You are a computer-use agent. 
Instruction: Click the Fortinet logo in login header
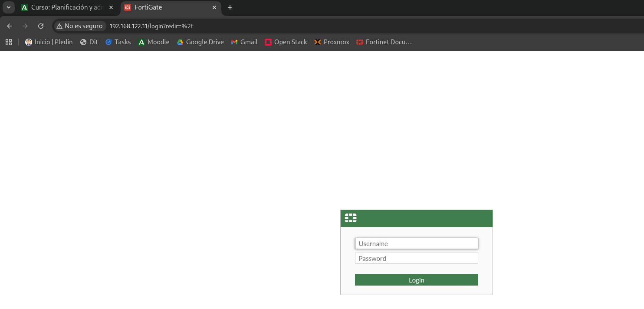[x=351, y=218]
